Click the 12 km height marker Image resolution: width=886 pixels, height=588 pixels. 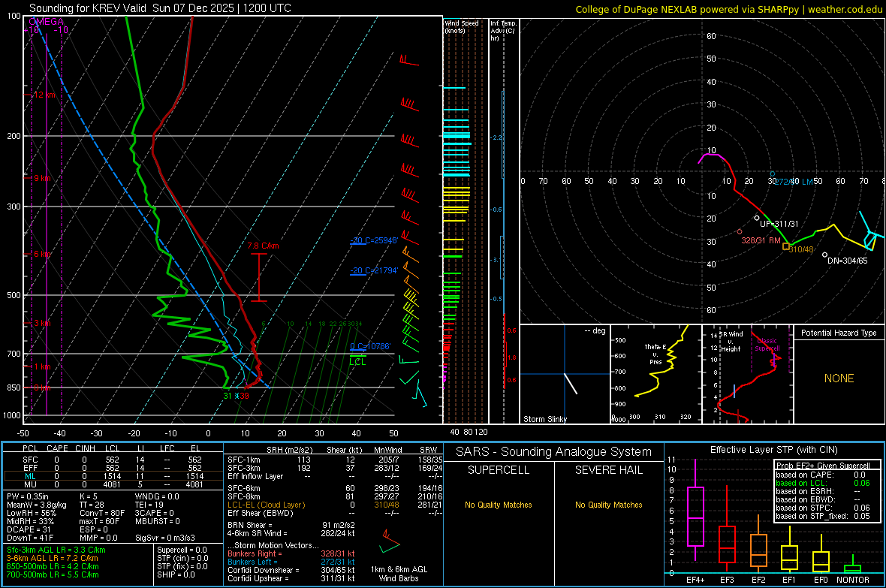(x=44, y=95)
